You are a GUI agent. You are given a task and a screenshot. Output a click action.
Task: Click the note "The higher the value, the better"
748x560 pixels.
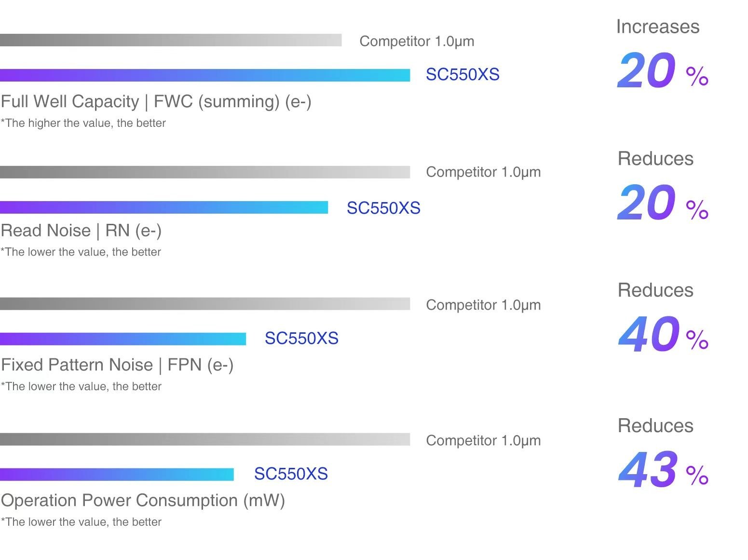coord(83,123)
